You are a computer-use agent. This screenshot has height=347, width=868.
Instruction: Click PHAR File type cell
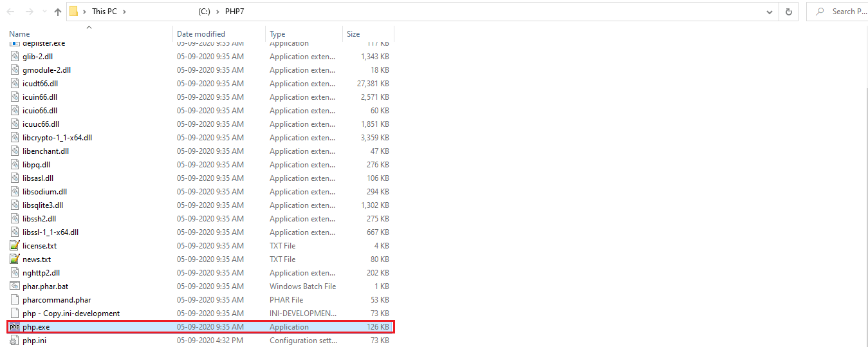[x=286, y=300]
